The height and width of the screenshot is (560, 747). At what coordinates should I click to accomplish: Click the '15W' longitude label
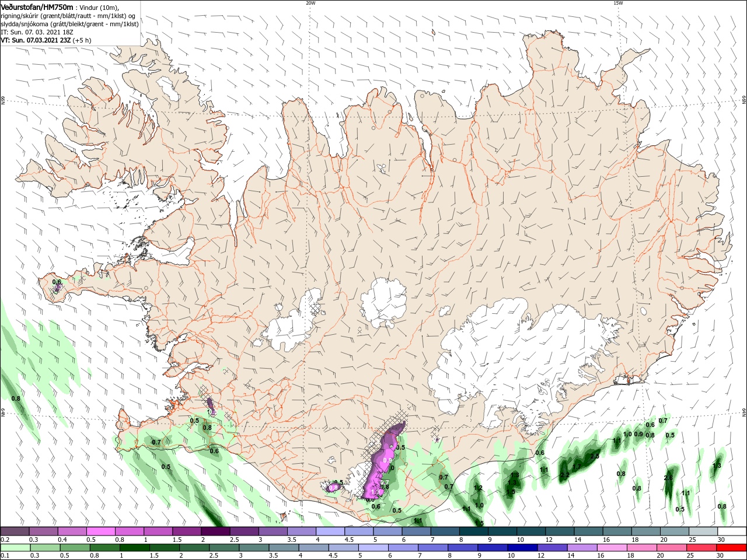pos(618,3)
